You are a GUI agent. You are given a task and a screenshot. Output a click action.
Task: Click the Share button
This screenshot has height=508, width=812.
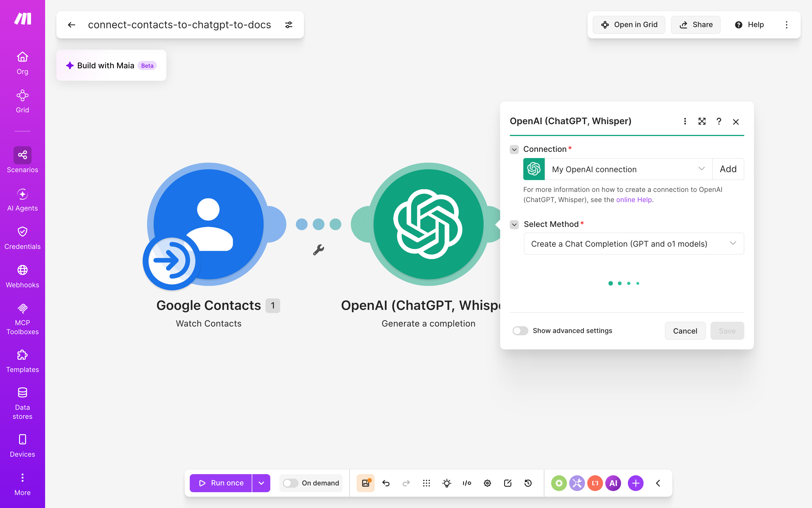[696, 25]
